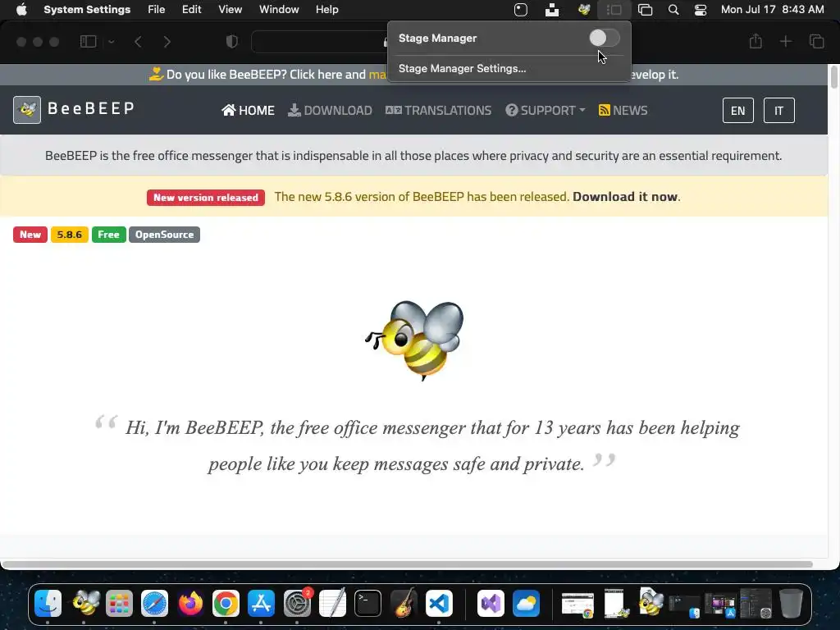
Task: Go back with Safari back arrow
Action: (138, 41)
